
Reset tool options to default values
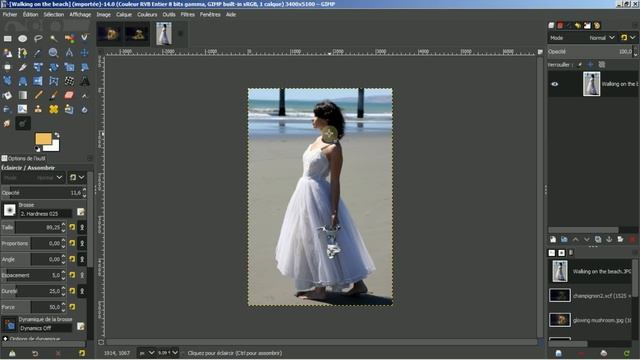click(x=82, y=353)
